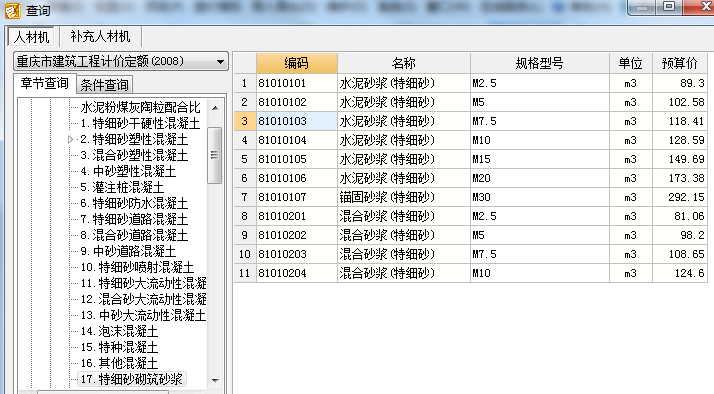Click the query window app icon
714x394 pixels.
pyautogui.click(x=12, y=10)
